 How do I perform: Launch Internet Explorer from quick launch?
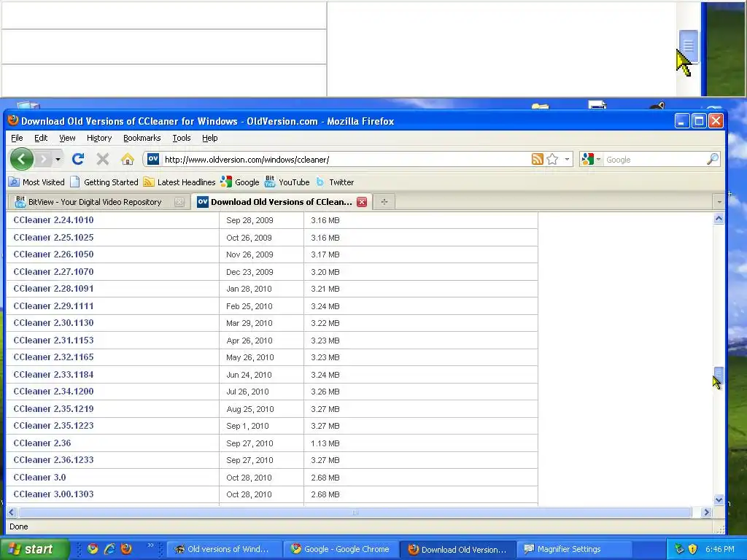point(109,549)
